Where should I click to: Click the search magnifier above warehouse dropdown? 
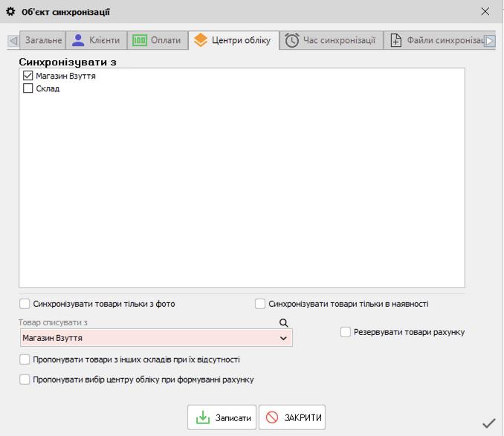[283, 323]
